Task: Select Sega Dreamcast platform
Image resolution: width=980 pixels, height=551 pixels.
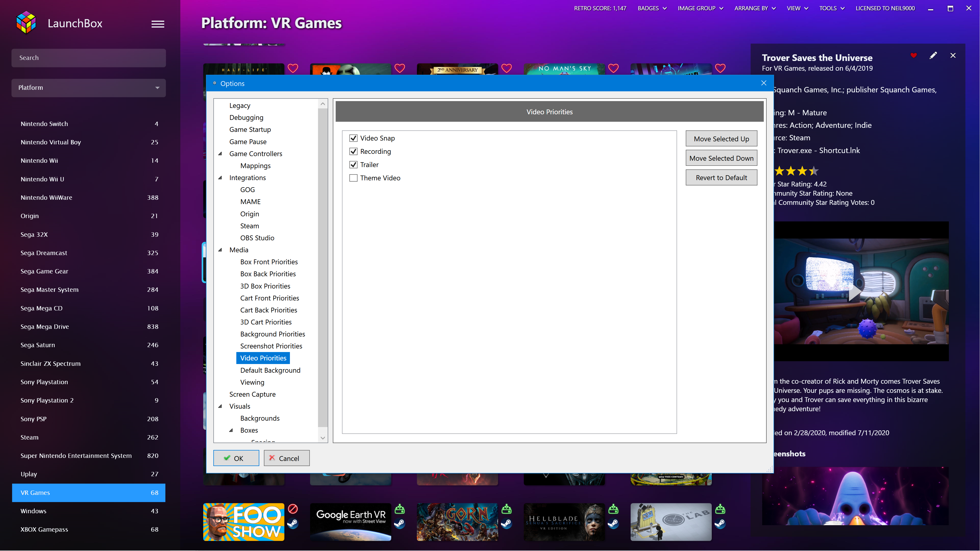Action: (88, 253)
